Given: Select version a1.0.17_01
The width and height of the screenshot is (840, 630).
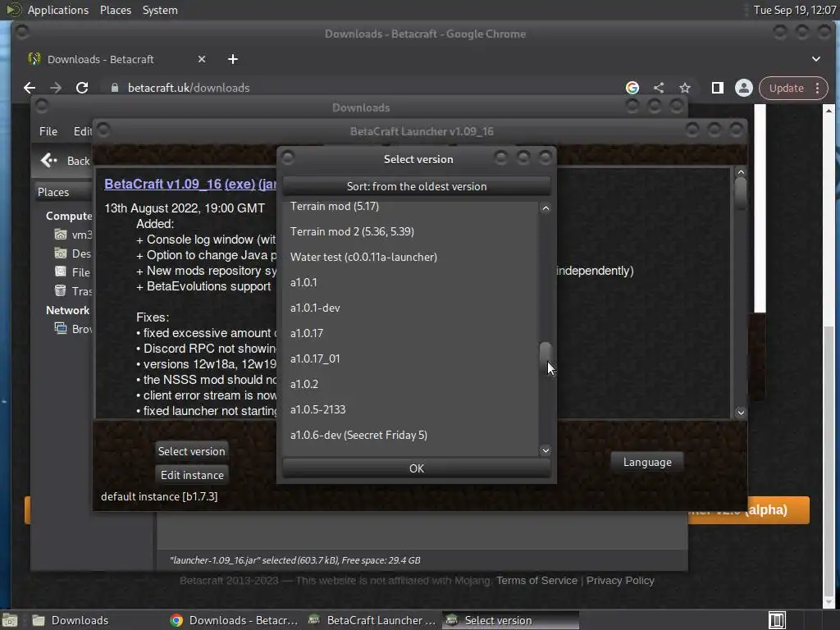Looking at the screenshot, I should [412, 359].
